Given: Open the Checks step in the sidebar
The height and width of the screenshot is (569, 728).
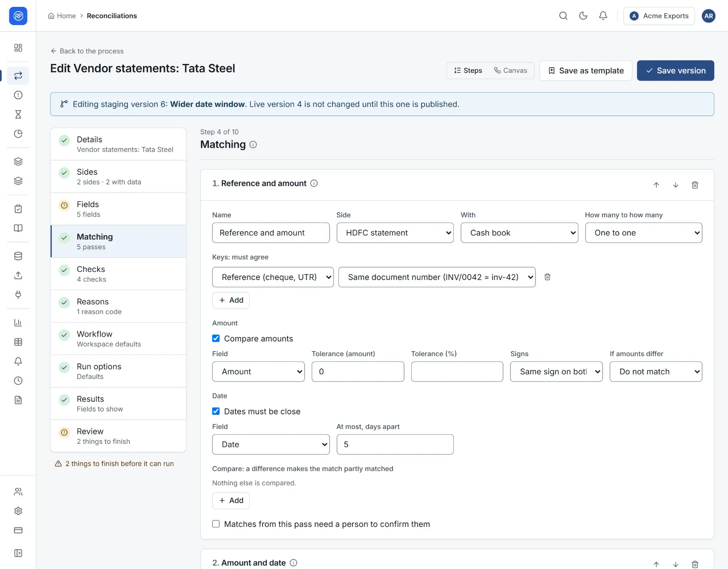Looking at the screenshot, I should 118,274.
